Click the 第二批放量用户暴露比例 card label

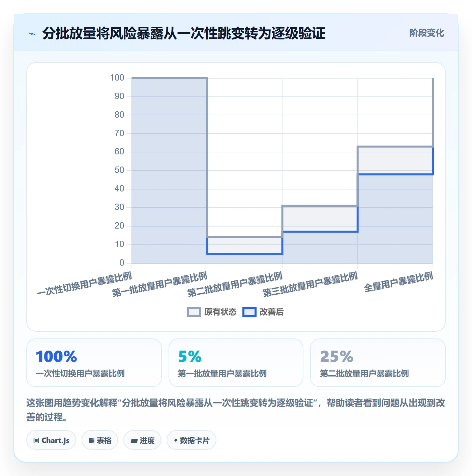(x=364, y=374)
